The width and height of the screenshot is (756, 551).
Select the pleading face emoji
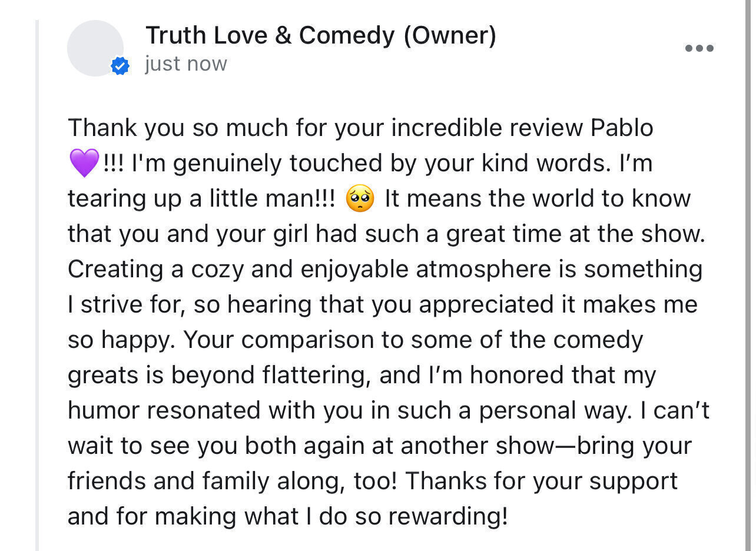click(360, 198)
